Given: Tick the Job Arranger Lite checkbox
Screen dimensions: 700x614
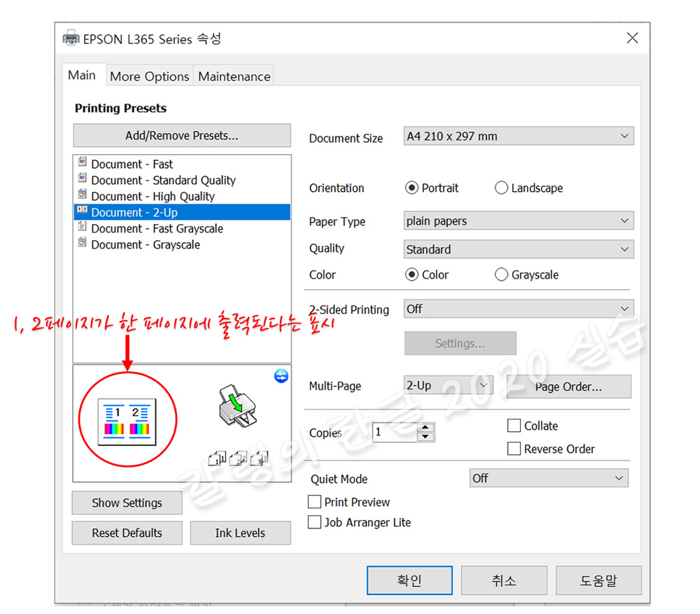Looking at the screenshot, I should [314, 522].
